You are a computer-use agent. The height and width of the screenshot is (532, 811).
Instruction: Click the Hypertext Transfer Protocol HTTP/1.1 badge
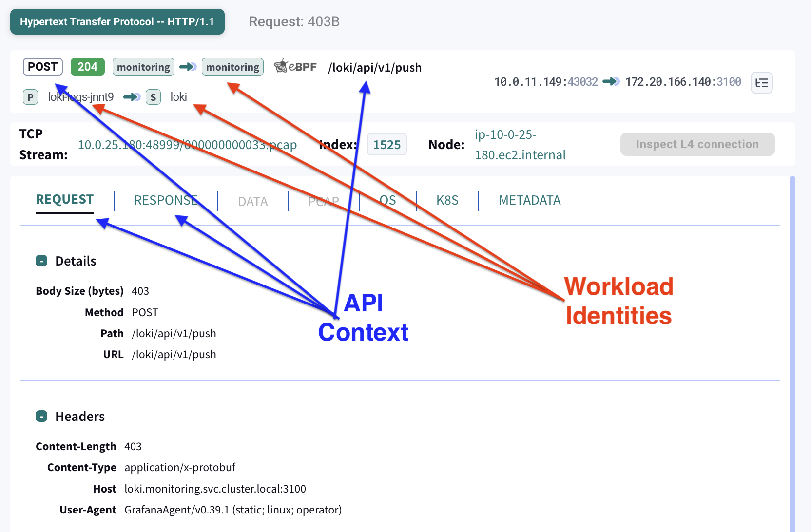[117, 21]
